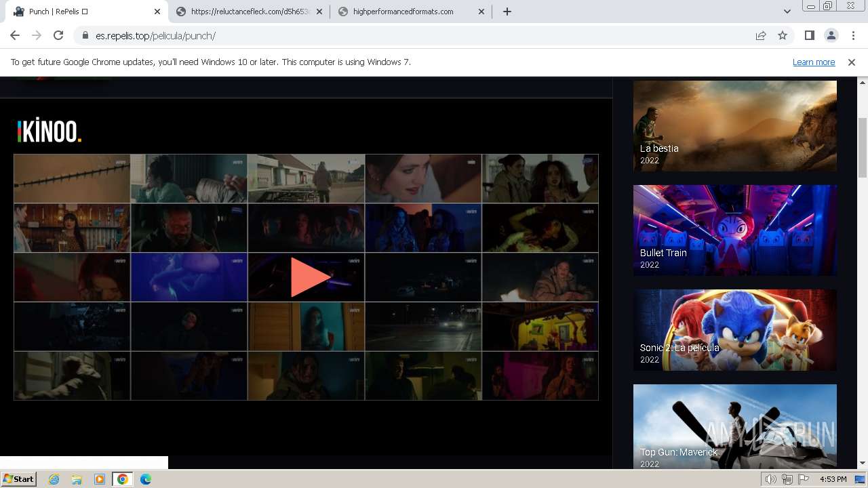Open the side panel icon
The height and width of the screenshot is (488, 868).
(x=809, y=36)
